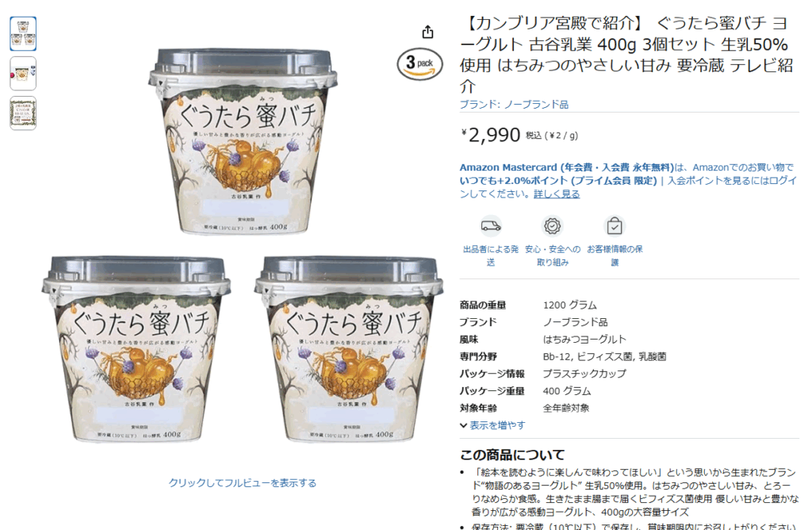Screen dimensions: 812x530
Task: Select the first product thumbnail
Action: click(23, 33)
